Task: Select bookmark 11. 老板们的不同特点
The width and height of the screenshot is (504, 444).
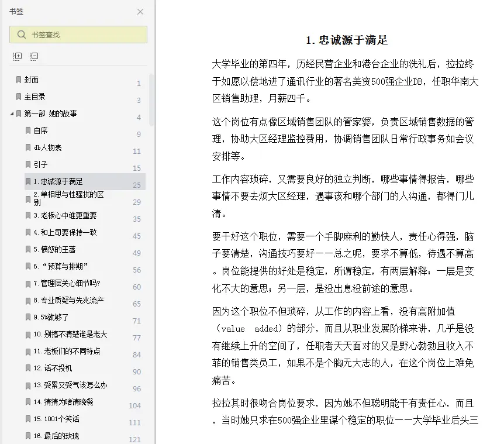Action: point(67,352)
